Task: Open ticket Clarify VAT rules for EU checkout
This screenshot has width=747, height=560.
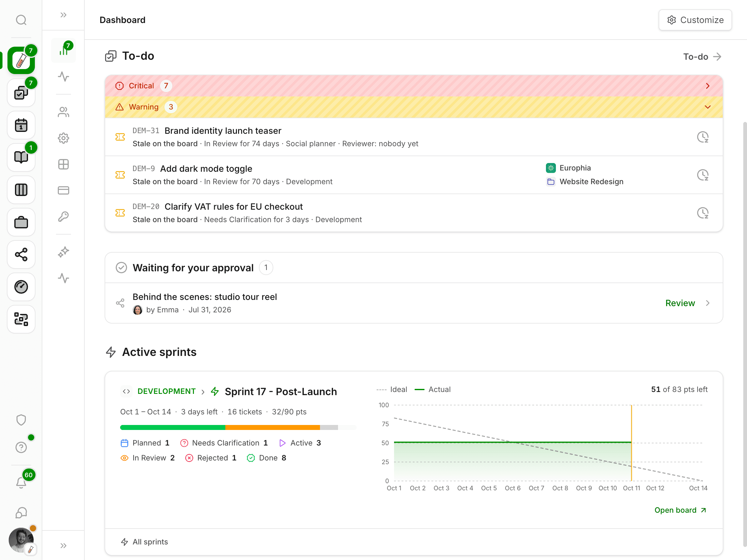Action: (234, 207)
